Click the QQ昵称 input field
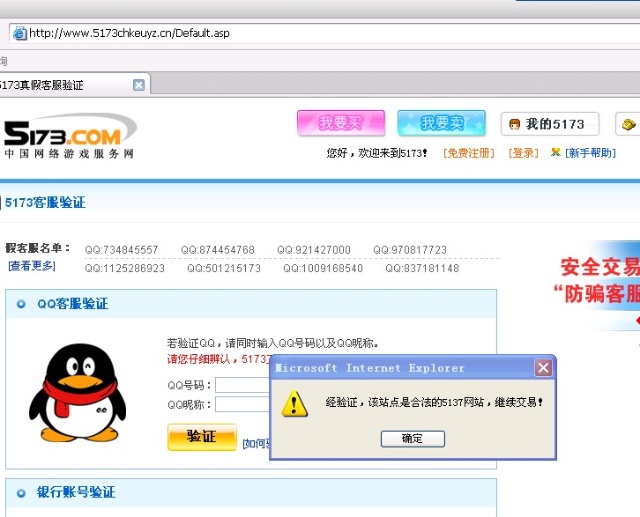This screenshot has width=640, height=517. point(242,404)
